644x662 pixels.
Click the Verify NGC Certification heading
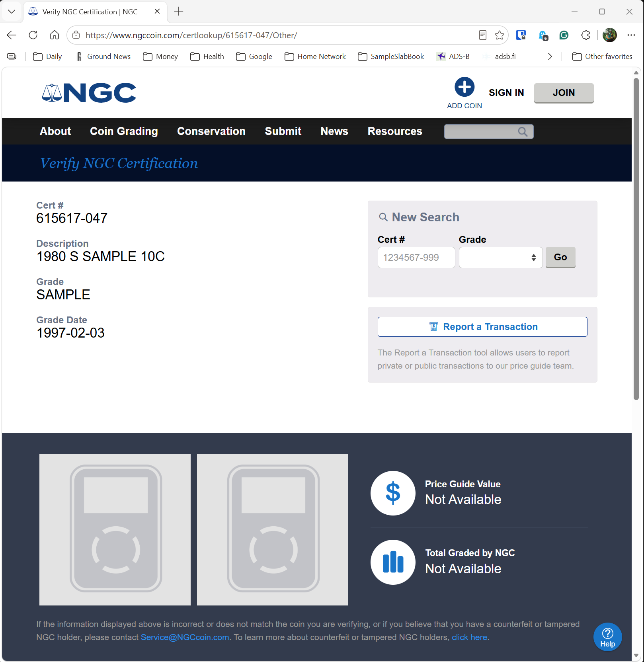(x=119, y=163)
